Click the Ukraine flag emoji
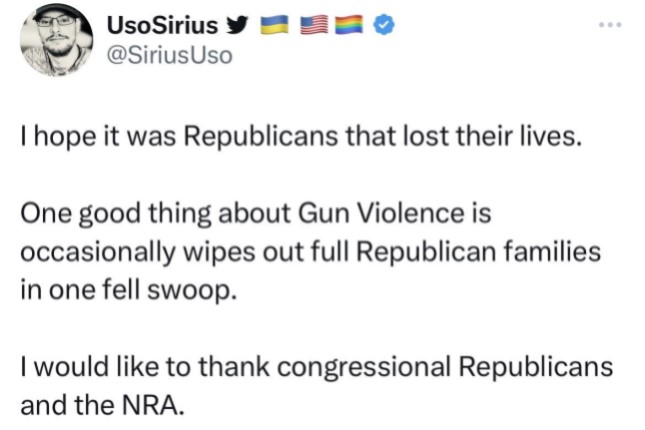 (274, 25)
